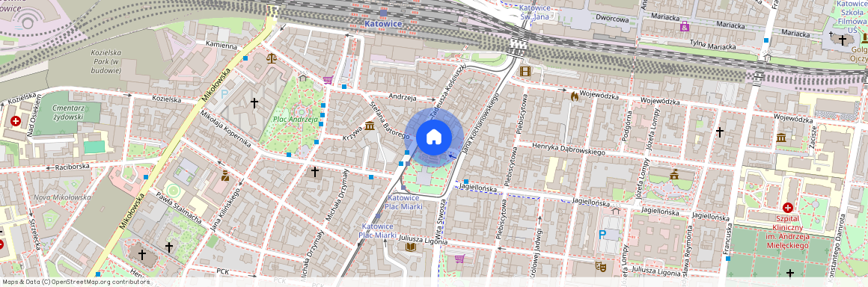Image resolution: width=868 pixels, height=287 pixels.
Task: Click the blue home location marker
Action: tap(434, 137)
